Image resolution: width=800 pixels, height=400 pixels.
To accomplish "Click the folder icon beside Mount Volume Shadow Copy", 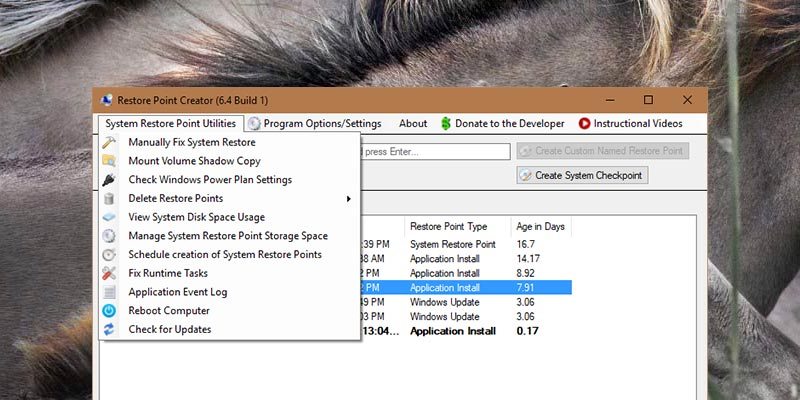I will point(109,161).
